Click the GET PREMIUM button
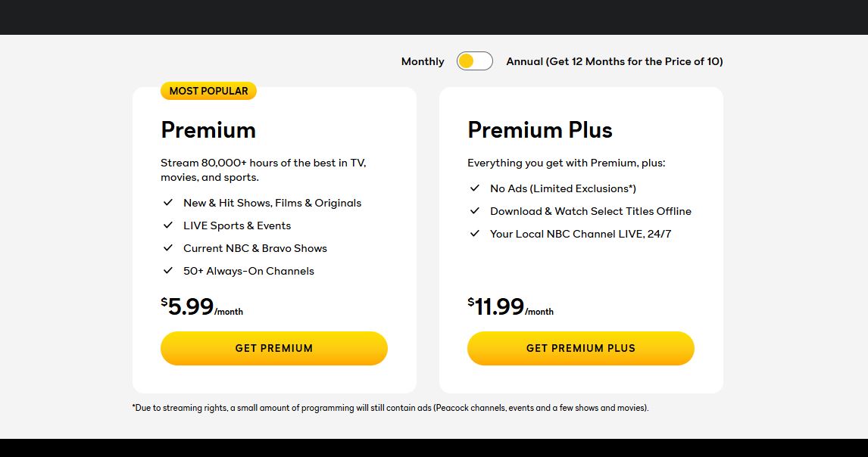The height and width of the screenshot is (457, 868). coord(274,348)
